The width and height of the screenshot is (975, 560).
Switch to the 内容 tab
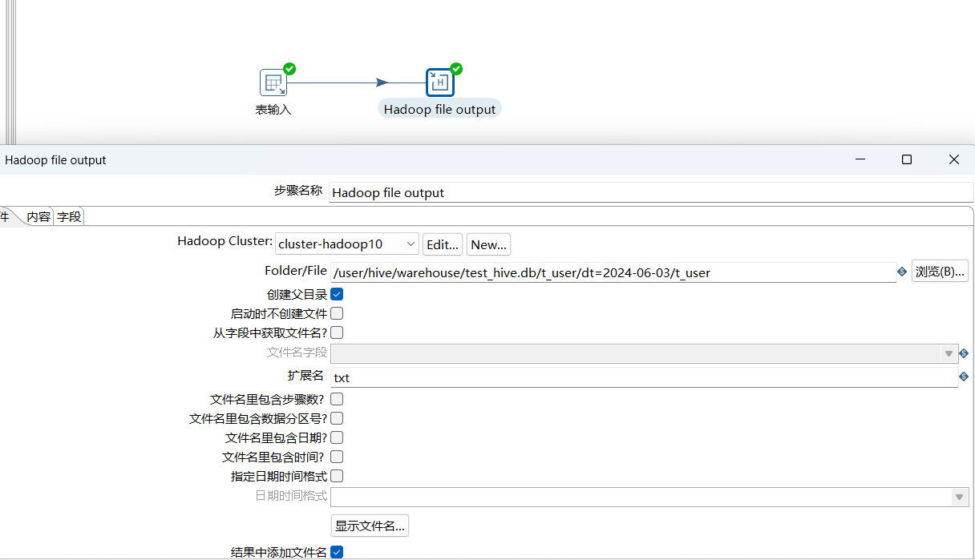[38, 216]
